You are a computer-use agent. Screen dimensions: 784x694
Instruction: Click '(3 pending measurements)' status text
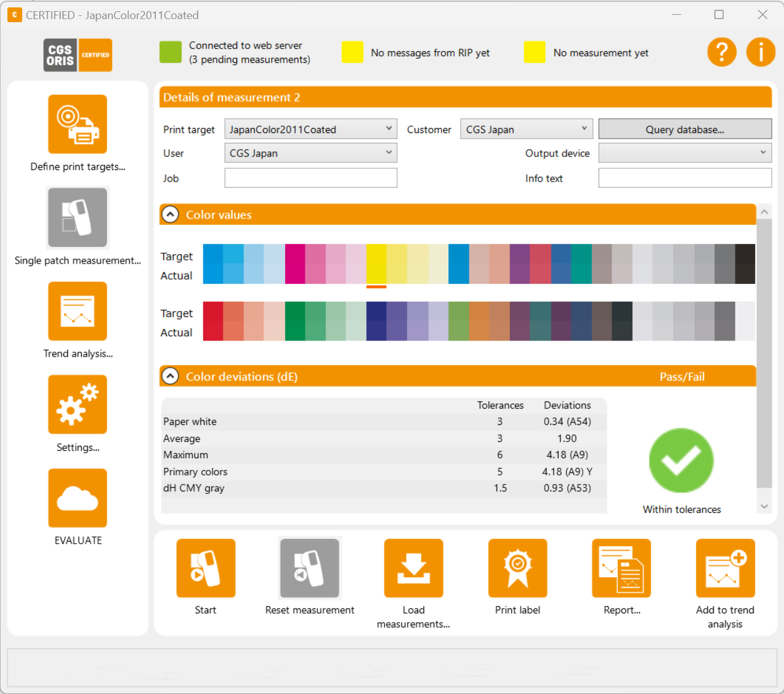pos(249,60)
